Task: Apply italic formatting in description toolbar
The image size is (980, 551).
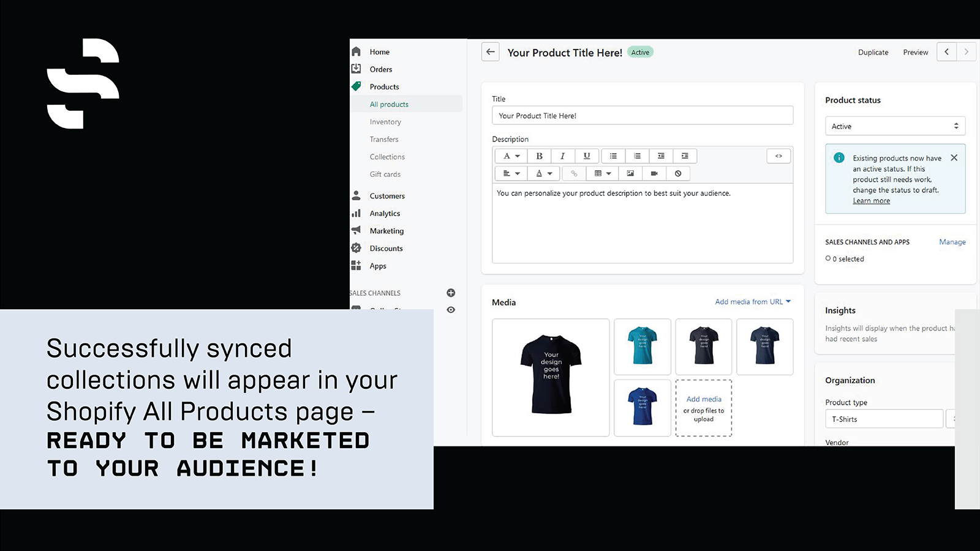Action: click(x=562, y=156)
